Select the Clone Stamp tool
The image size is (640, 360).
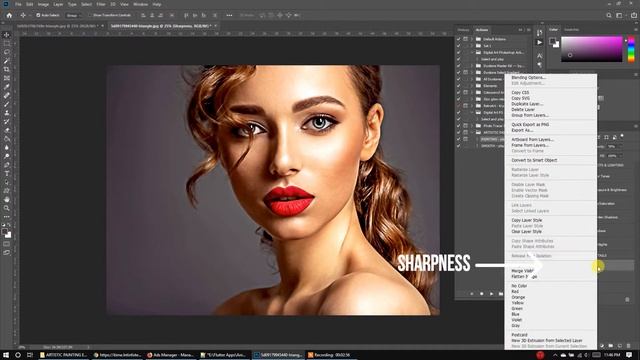pos(7,113)
